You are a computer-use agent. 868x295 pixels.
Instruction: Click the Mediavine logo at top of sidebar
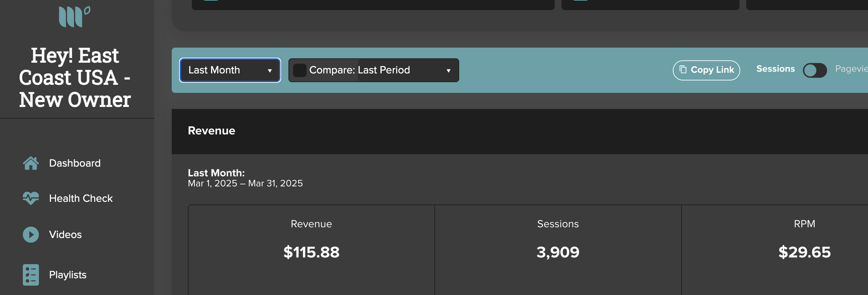coord(74,16)
